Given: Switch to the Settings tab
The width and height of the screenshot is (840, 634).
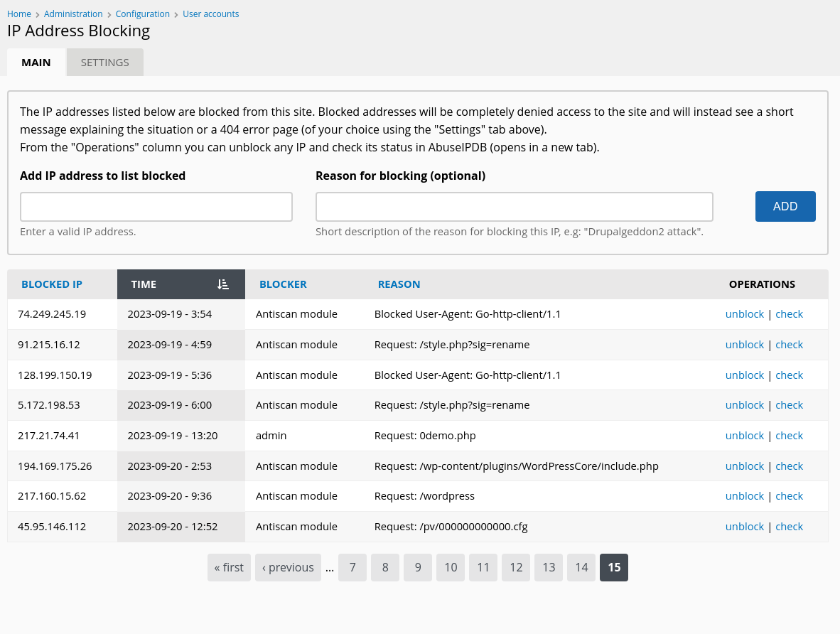Looking at the screenshot, I should pos(105,62).
